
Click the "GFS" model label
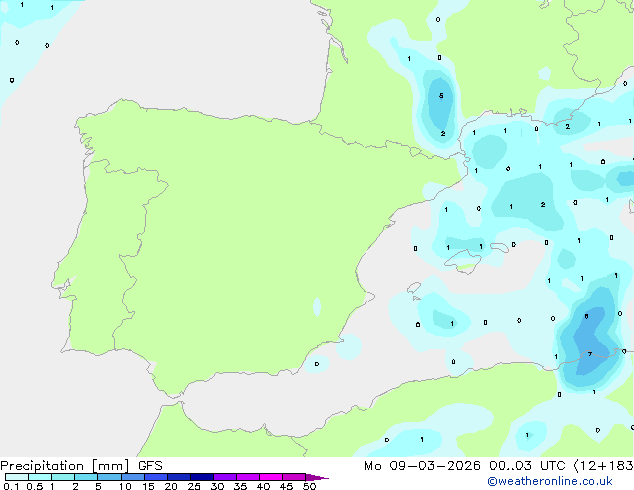(150, 466)
